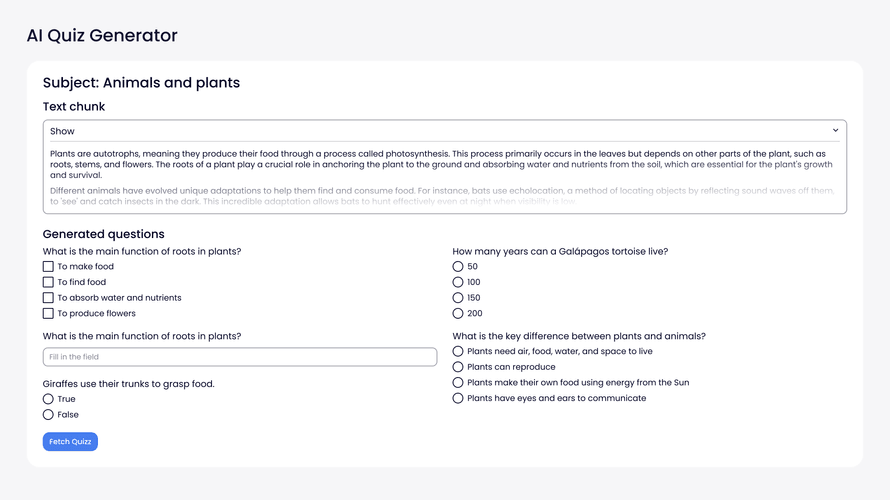Select 'To produce flowers' checkbox
The height and width of the screenshot is (500, 890).
click(48, 313)
